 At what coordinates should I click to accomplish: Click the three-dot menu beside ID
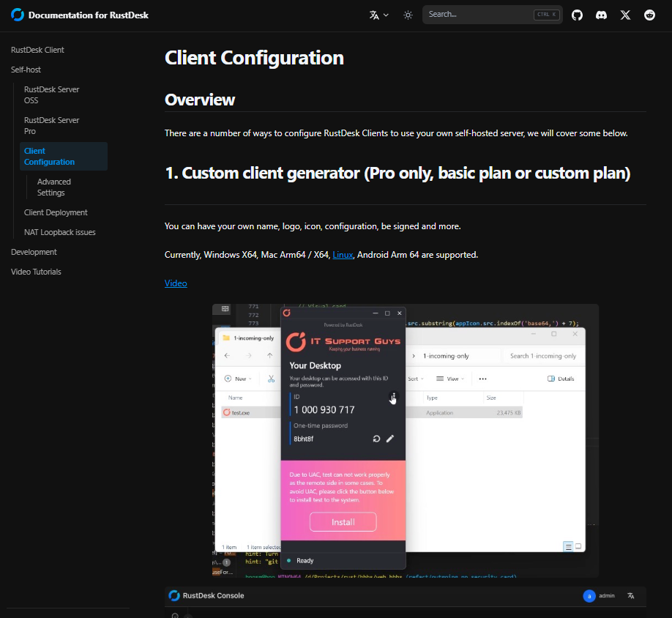(393, 397)
